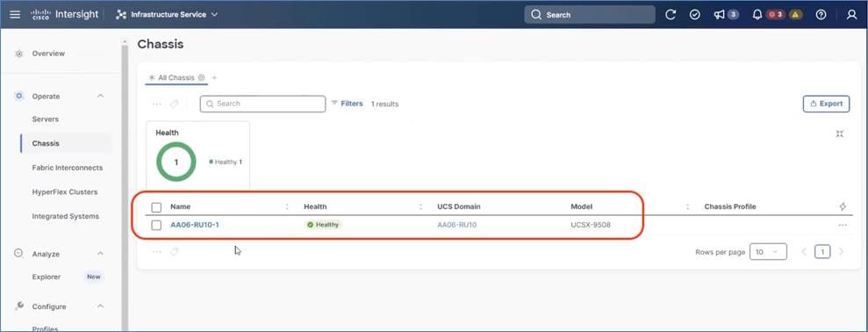868x332 pixels.
Task: Click the Health donut chart
Action: tap(176, 162)
